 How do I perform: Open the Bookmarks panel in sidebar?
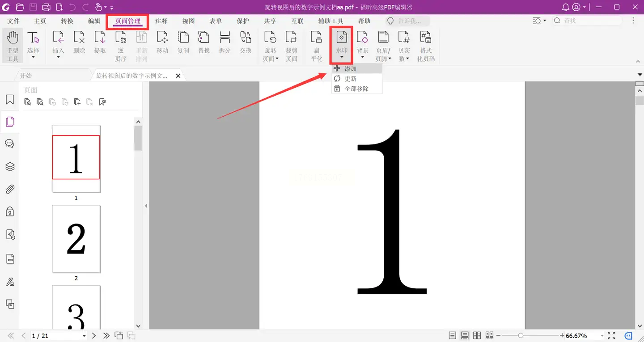[10, 100]
